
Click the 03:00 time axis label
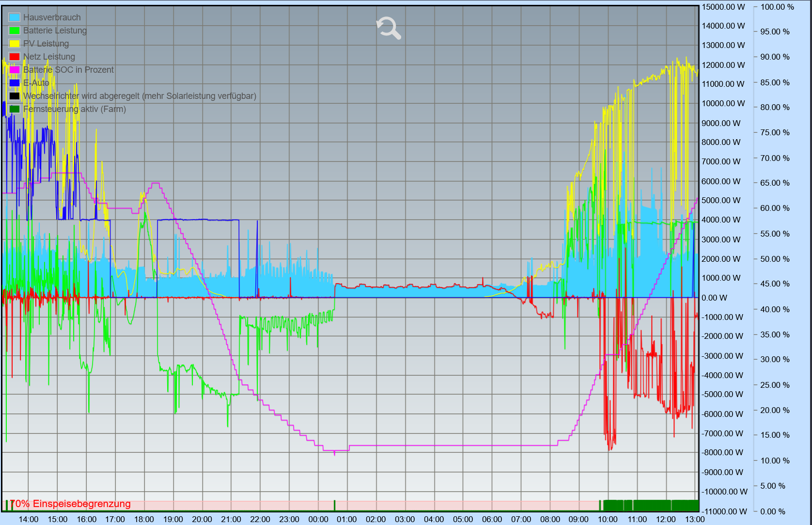(x=405, y=519)
